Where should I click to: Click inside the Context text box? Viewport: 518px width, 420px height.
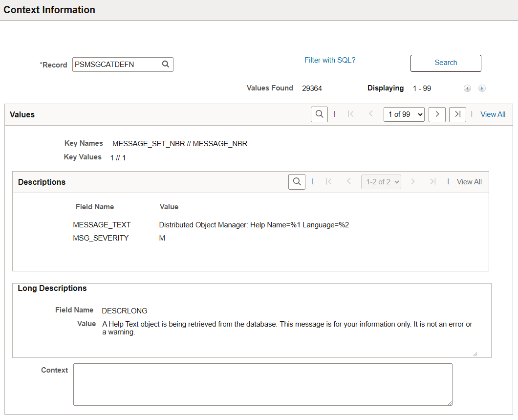click(262, 384)
